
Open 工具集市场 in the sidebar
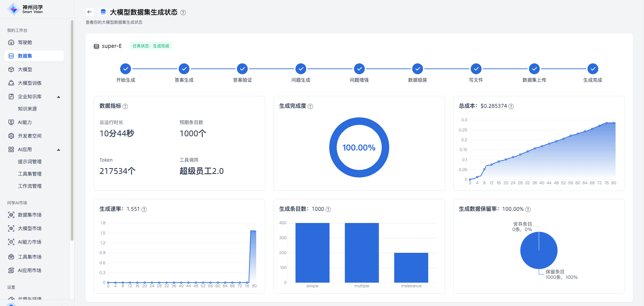34,257
